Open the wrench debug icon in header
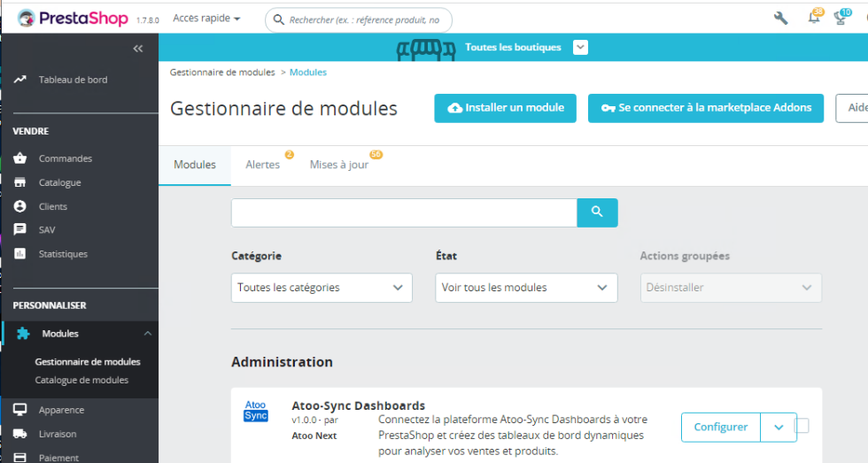This screenshot has width=868, height=463. (x=780, y=19)
